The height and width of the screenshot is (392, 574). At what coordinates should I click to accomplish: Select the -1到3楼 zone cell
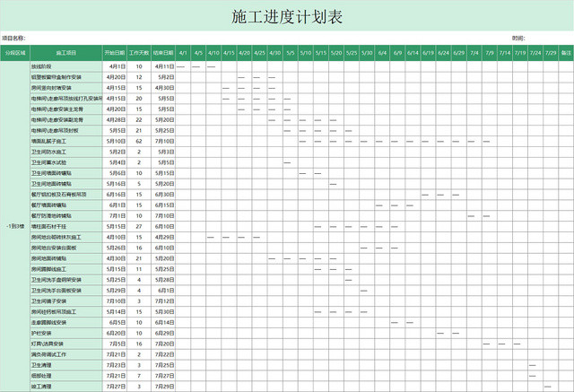(15, 227)
